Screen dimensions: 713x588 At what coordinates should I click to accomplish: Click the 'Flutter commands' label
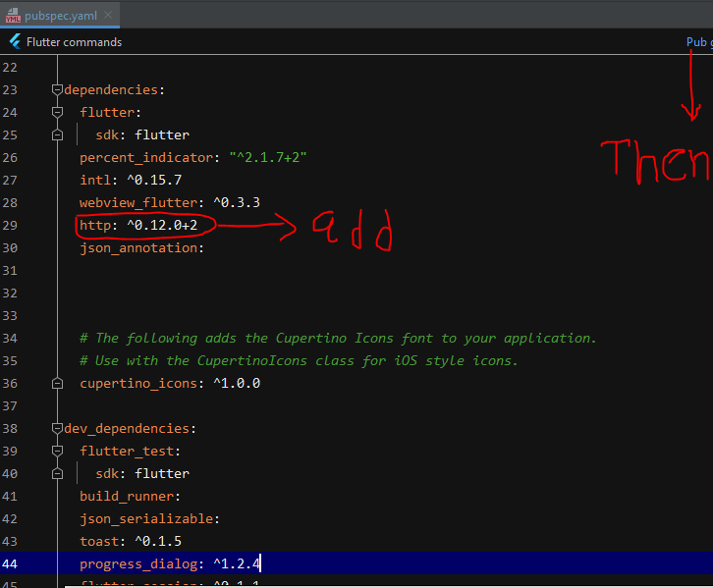click(74, 42)
